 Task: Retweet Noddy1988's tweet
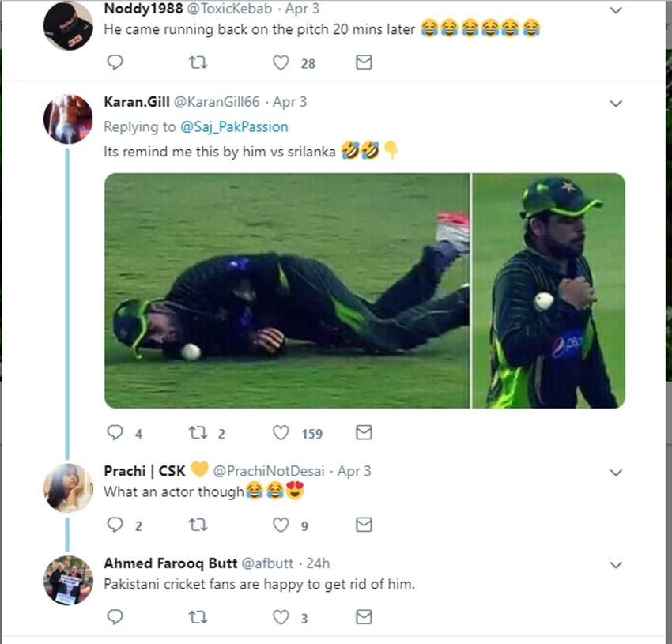(200, 62)
